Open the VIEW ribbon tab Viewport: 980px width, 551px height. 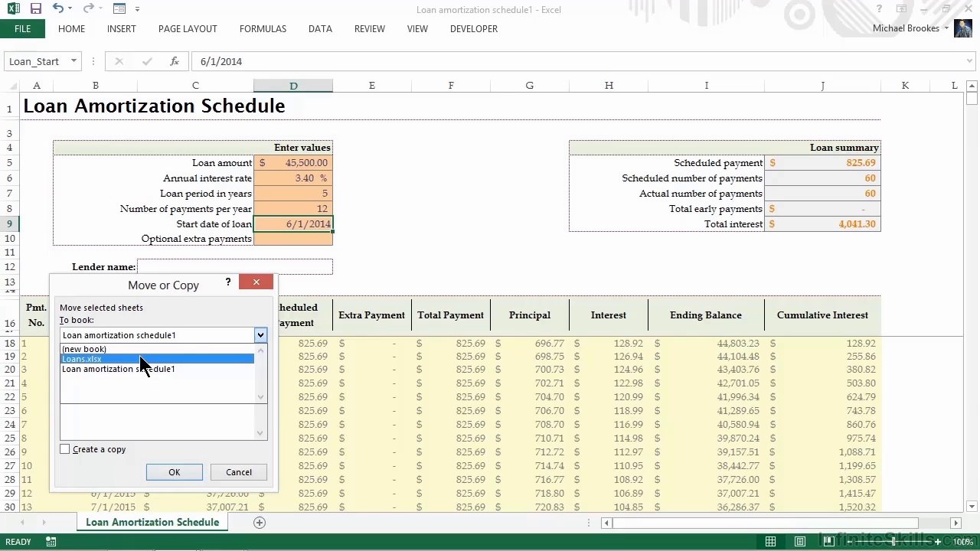pos(417,28)
